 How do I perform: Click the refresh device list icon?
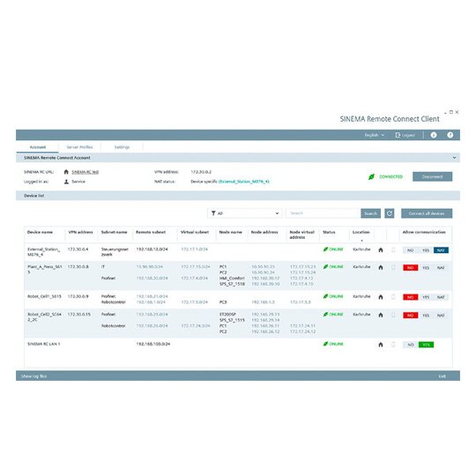pos(390,213)
